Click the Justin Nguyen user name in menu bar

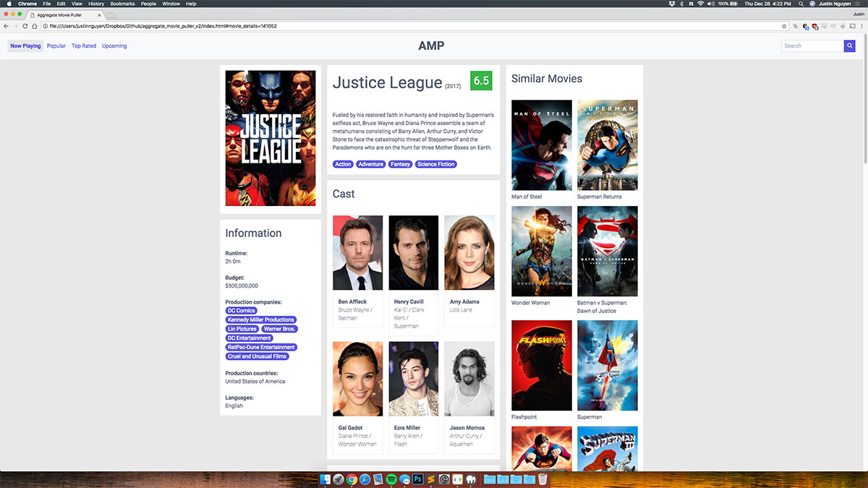(835, 4)
